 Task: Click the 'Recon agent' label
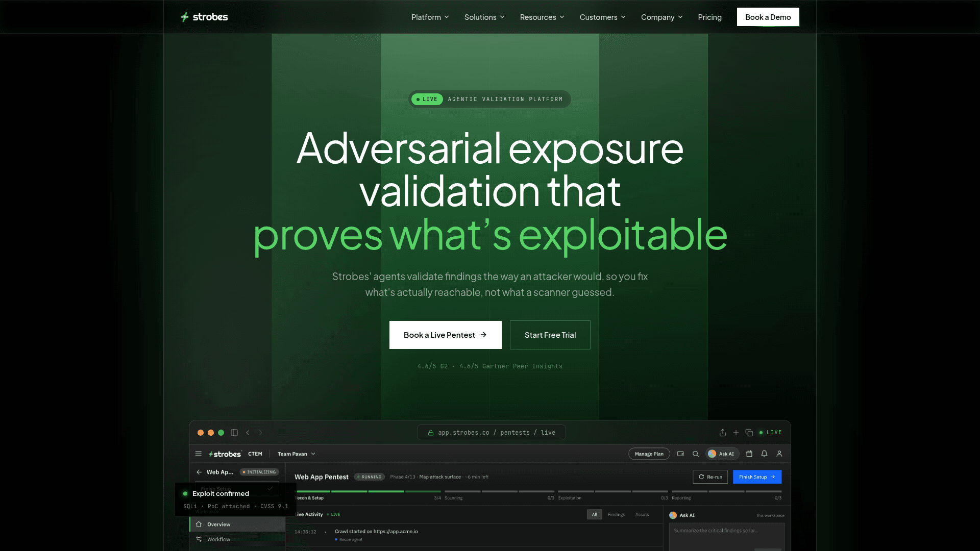pyautogui.click(x=351, y=540)
